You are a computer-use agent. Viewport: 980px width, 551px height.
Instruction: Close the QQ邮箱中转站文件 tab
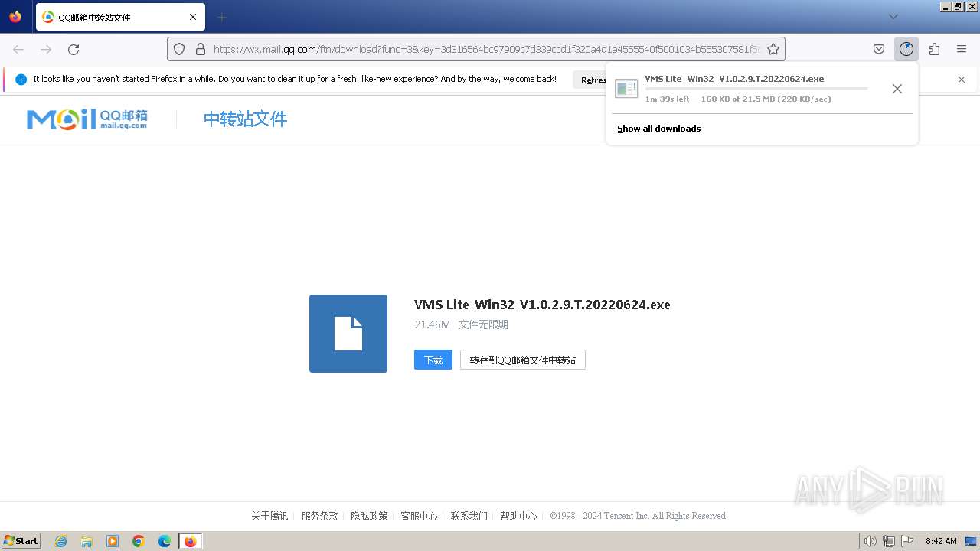193,17
